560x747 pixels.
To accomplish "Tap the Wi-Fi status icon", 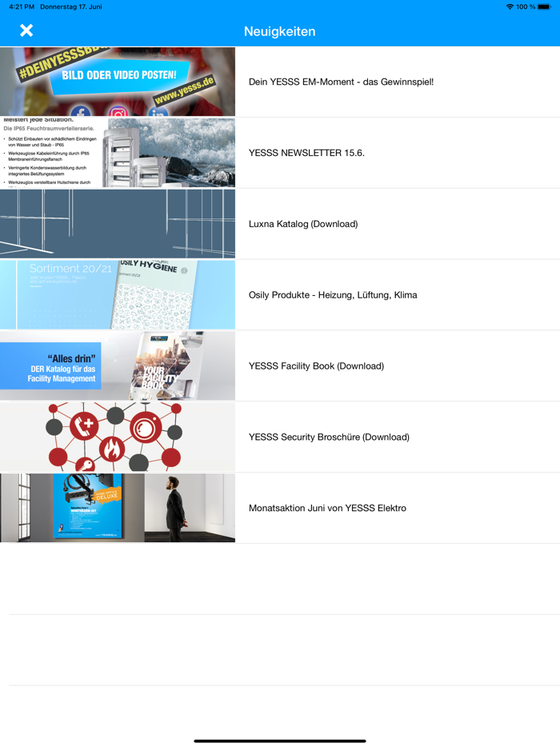I will click(x=510, y=6).
